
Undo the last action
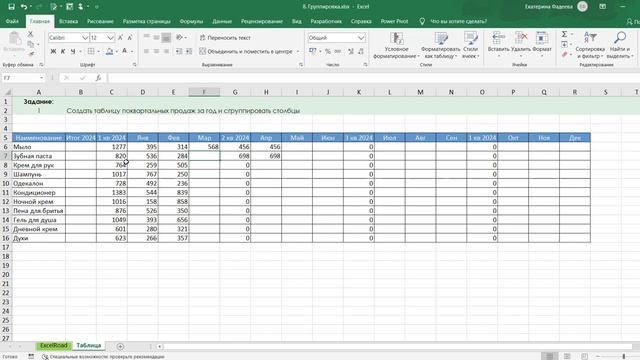pos(24,7)
